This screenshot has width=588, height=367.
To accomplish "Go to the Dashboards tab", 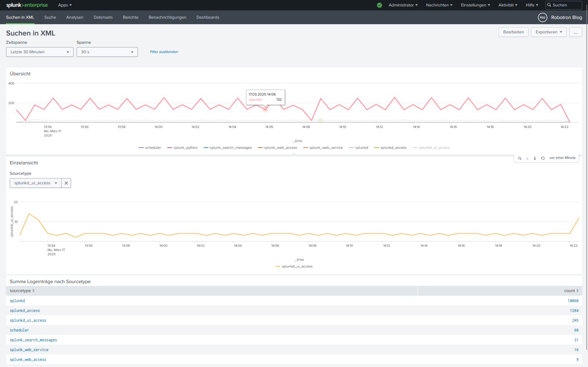I will (x=208, y=17).
